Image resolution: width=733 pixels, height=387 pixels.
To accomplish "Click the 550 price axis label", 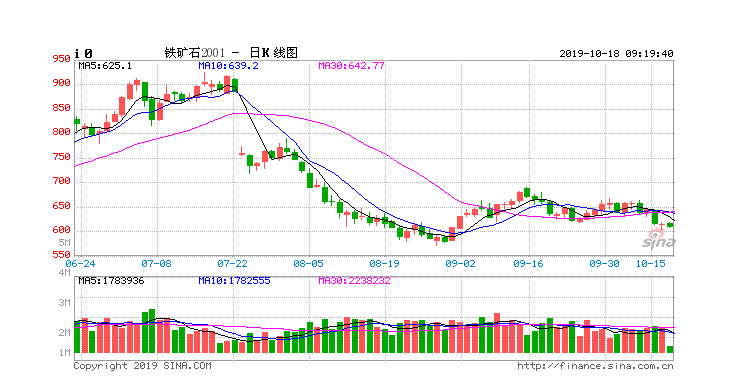I will (x=61, y=255).
